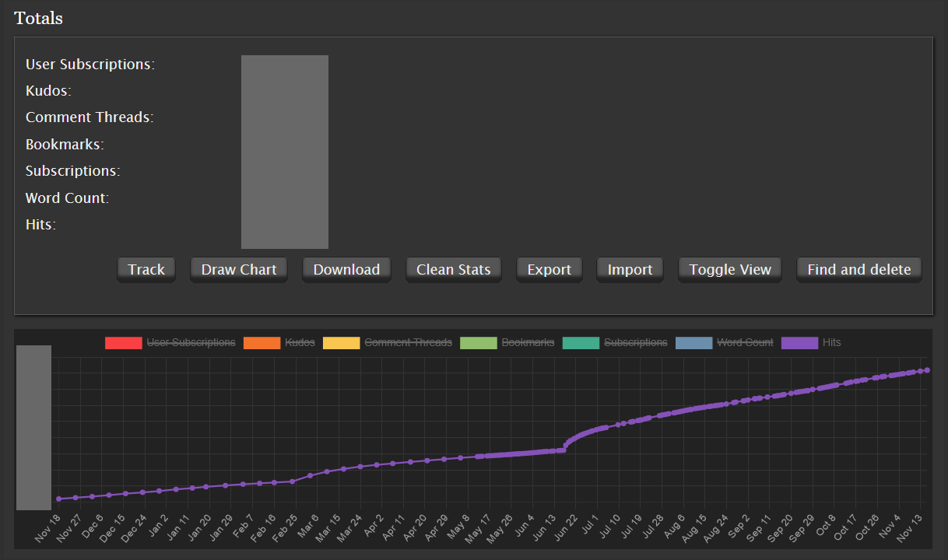Screen dimensions: 948x560
Task: Switch display with Toggle View
Action: (730, 269)
